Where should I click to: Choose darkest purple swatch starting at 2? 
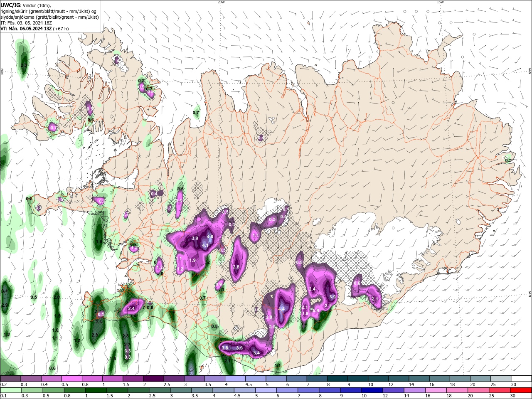tap(153, 379)
